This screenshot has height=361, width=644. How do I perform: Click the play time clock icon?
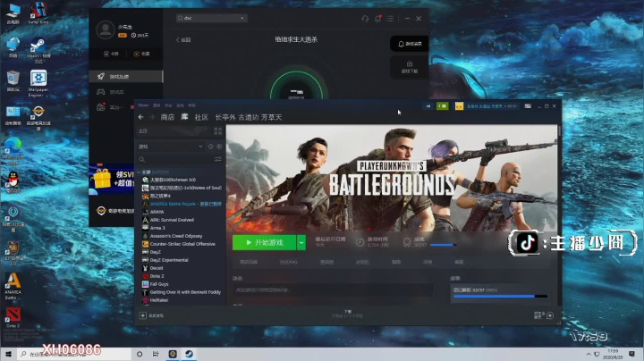point(360,242)
